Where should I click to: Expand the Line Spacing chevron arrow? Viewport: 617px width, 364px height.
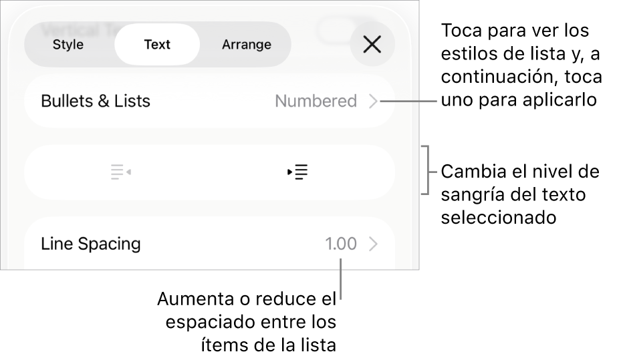point(373,244)
